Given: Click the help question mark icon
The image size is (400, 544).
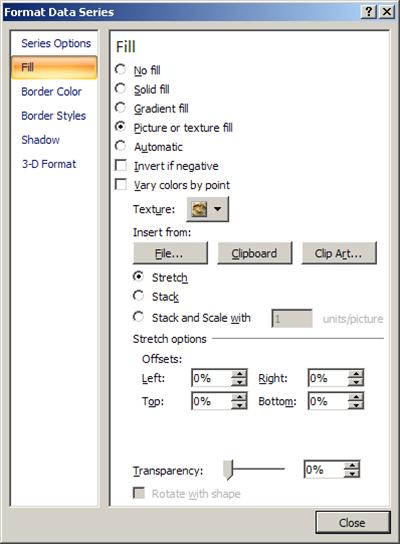Looking at the screenshot, I should click(368, 12).
